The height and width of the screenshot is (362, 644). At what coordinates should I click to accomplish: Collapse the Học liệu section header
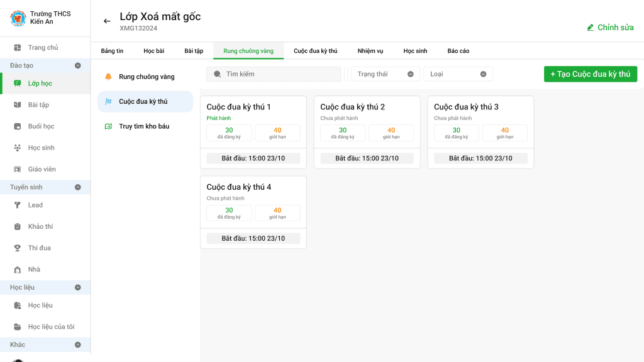tap(77, 287)
